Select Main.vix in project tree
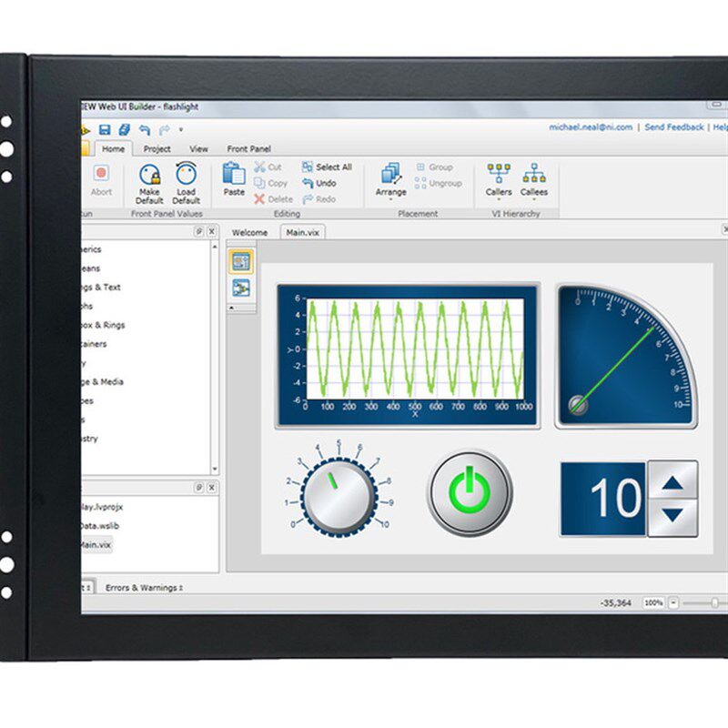Image resolution: width=728 pixels, height=728 pixels. click(x=96, y=545)
